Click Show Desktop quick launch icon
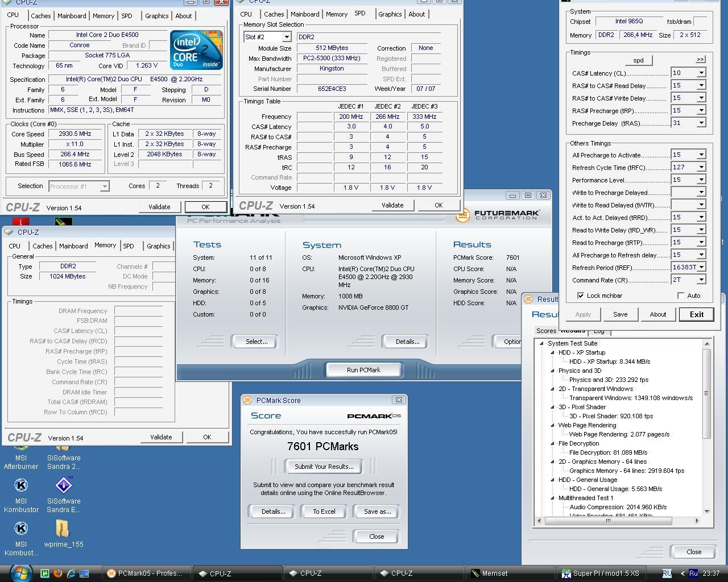 [84, 573]
